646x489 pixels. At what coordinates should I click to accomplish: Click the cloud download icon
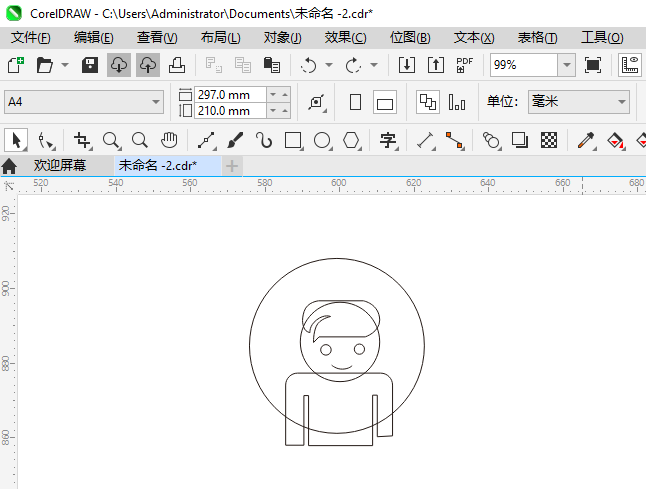(119, 65)
